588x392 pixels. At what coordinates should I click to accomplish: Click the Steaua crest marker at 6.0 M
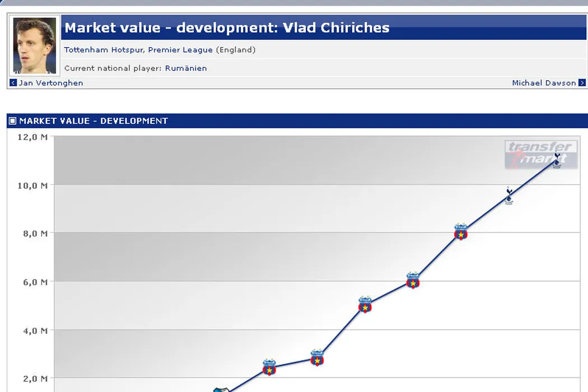[x=413, y=281]
